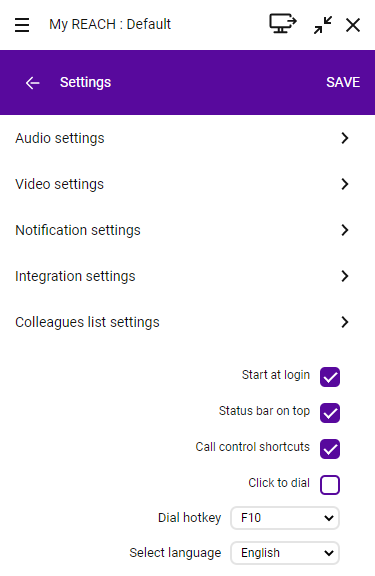Click the Colleagues list settings chevron
This screenshot has height=576, width=375.
tap(345, 322)
